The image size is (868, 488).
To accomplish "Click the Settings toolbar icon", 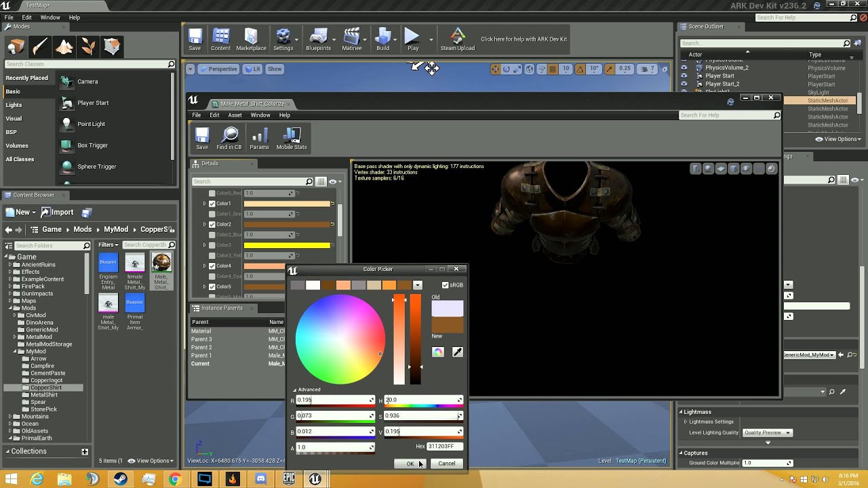I will 283,39.
